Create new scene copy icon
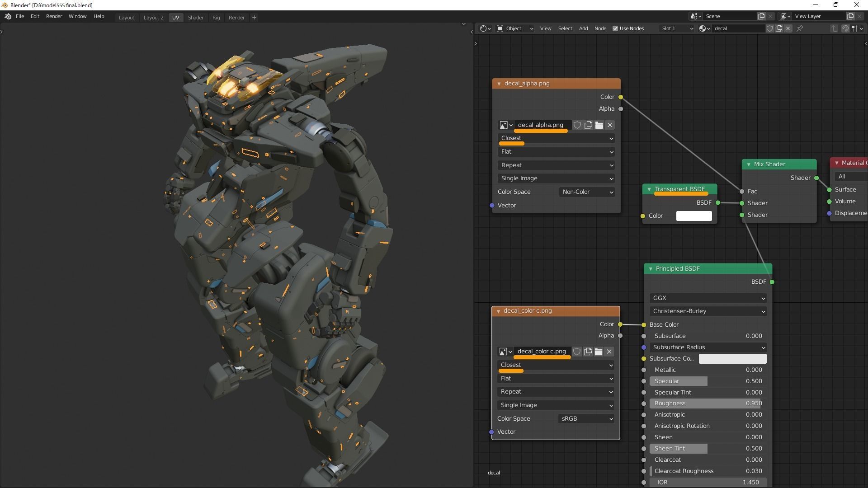 [761, 16]
